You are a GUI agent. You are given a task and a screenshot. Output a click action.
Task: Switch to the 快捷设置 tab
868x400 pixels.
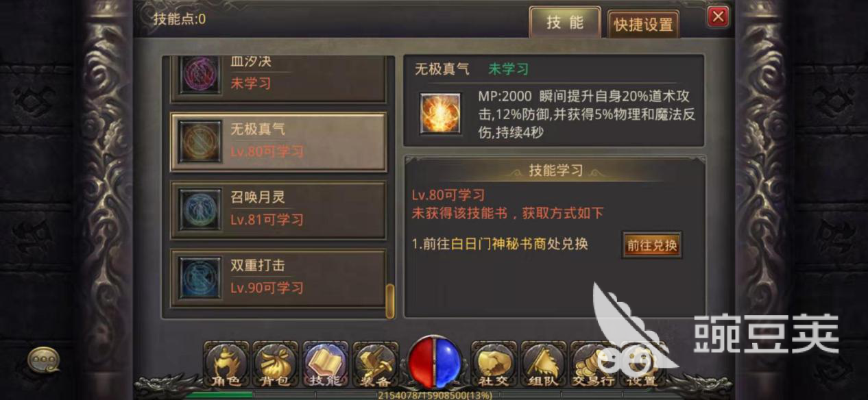coord(644,25)
